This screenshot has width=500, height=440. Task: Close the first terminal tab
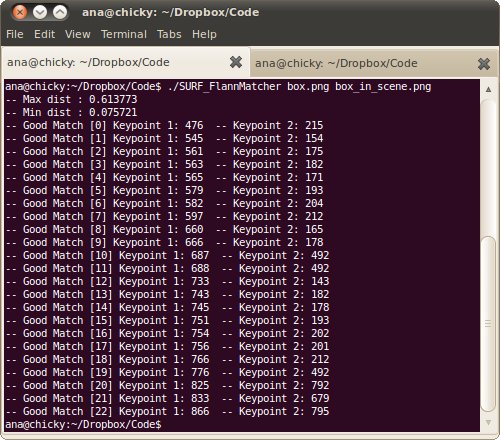[236, 62]
